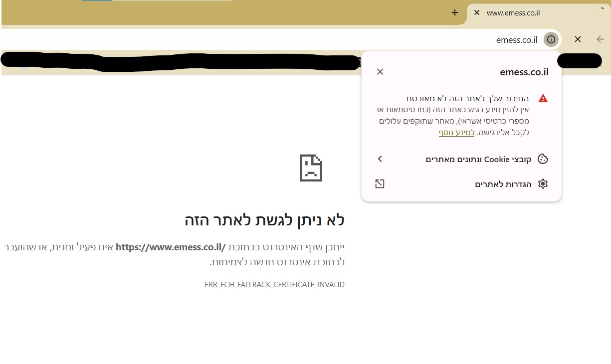Image resolution: width=611 pixels, height=364 pixels.
Task: Open a new tab with the plus icon
Action: pyautogui.click(x=454, y=12)
